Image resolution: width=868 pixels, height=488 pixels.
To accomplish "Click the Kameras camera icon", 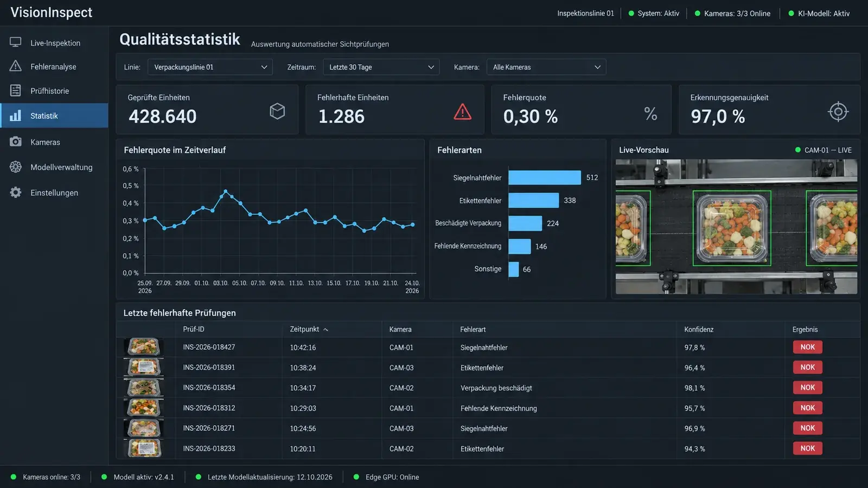I will pos(16,142).
